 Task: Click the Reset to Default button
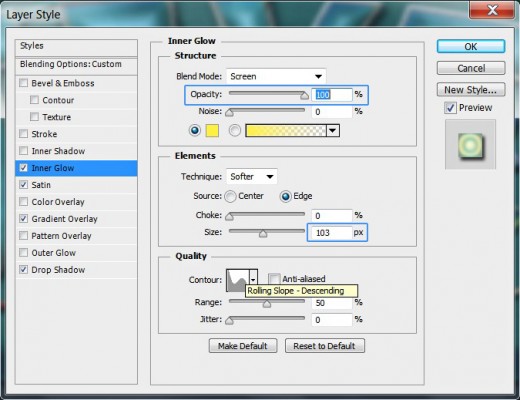[325, 346]
